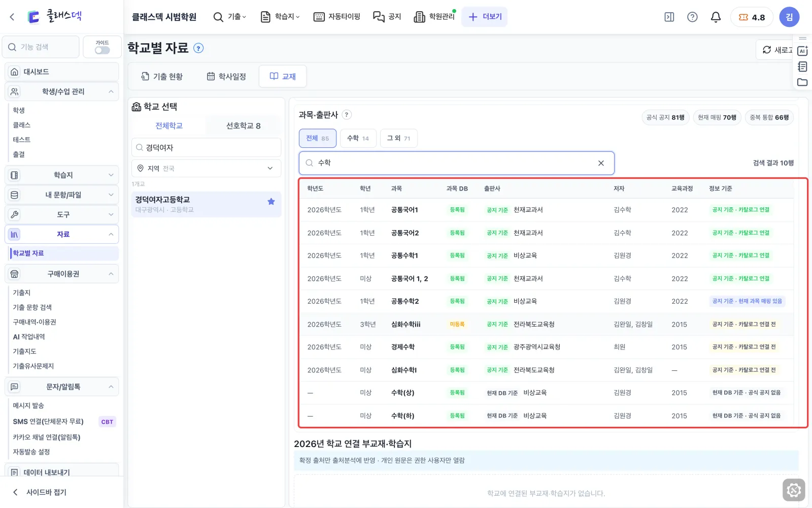Expand the 도구 sidebar section

(x=62, y=214)
